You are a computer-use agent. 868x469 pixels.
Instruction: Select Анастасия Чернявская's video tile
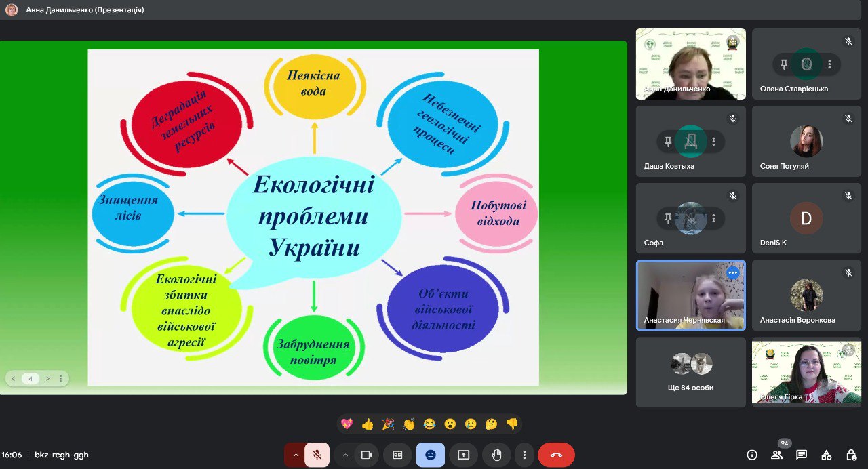[x=691, y=295]
